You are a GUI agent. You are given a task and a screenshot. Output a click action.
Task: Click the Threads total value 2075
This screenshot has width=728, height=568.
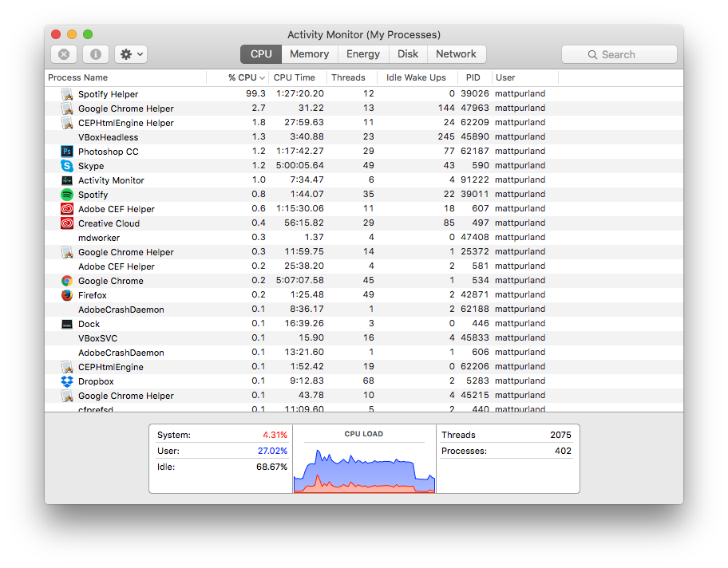point(561,435)
